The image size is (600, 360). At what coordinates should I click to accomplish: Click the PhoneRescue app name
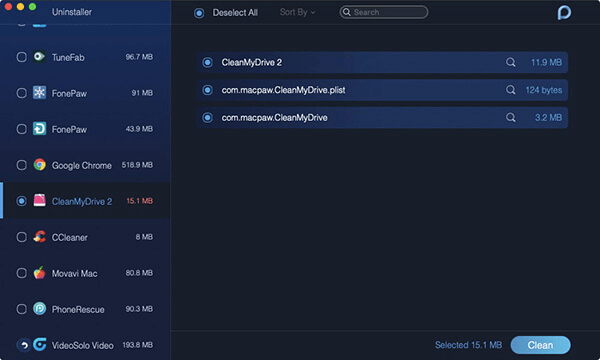[x=78, y=310]
